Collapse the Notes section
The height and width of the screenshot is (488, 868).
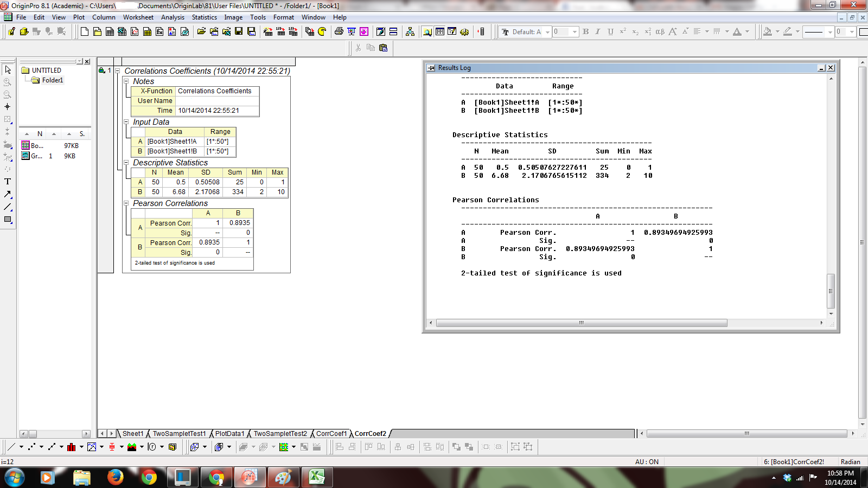[126, 81]
